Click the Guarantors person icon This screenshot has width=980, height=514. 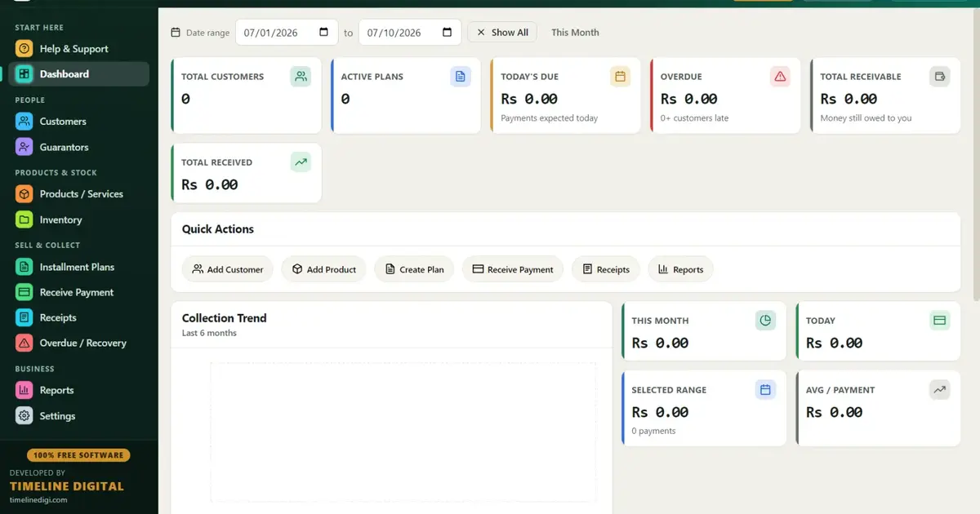24,148
